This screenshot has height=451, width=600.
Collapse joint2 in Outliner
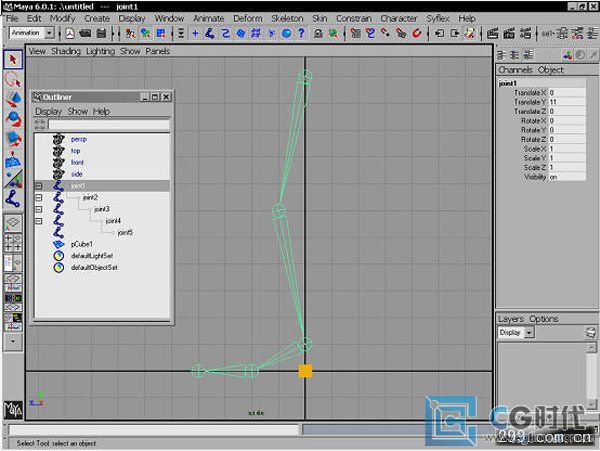coord(39,198)
